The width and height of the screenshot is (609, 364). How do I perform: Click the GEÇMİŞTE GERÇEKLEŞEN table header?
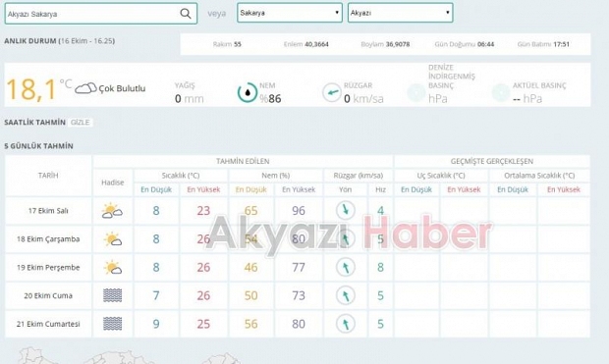[x=492, y=161]
